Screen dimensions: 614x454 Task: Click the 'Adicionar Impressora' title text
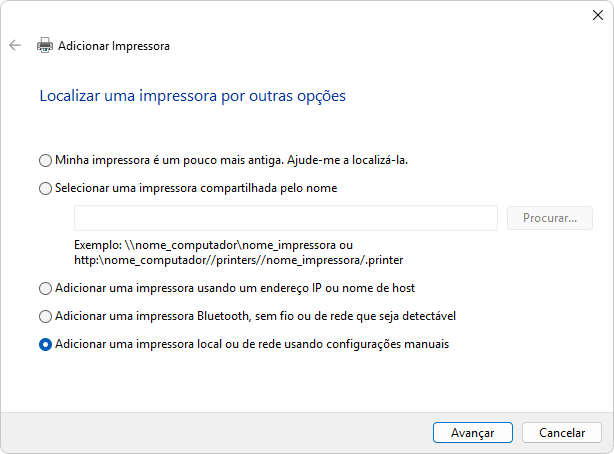(x=114, y=46)
